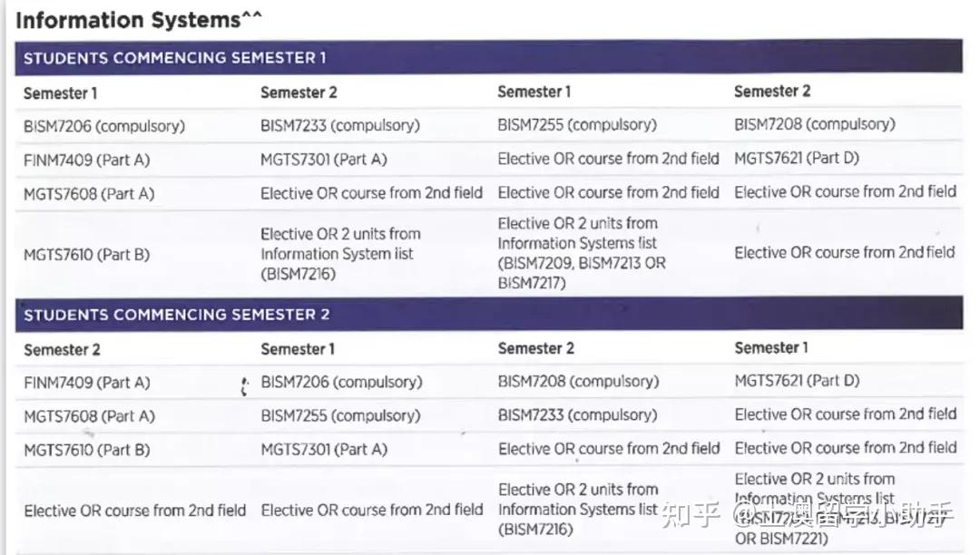Select the "Students Commencing Semester 2" header bar
The width and height of the screenshot is (980, 555).
tap(488, 315)
